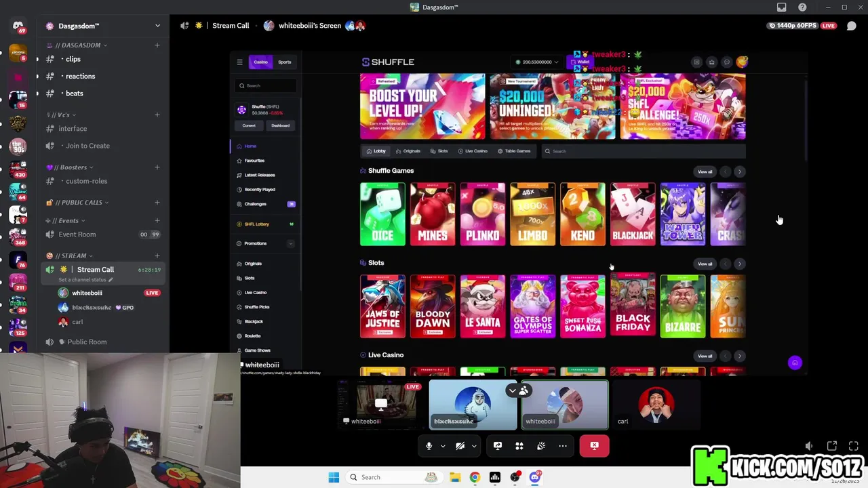Switch to the Originals games tab
Screen dimensions: 868x488
click(x=408, y=151)
